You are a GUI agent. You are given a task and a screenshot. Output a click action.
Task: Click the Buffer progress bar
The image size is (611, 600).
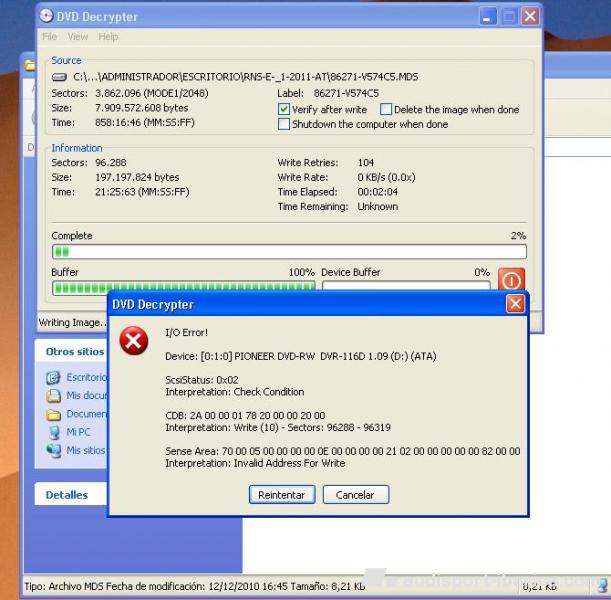pos(183,286)
